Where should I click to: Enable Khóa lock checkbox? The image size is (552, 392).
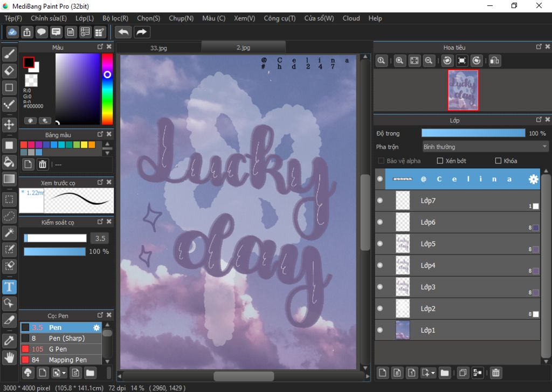[498, 161]
